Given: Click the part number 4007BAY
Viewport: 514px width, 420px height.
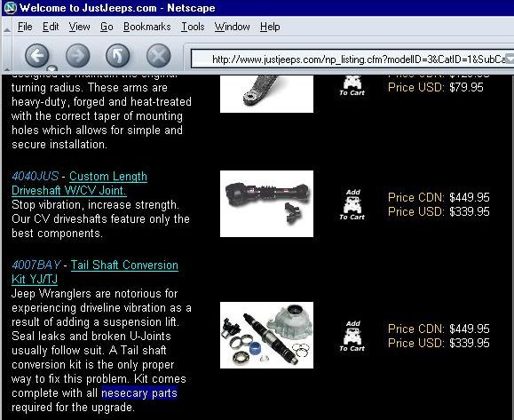Looking at the screenshot, I should pos(36,265).
